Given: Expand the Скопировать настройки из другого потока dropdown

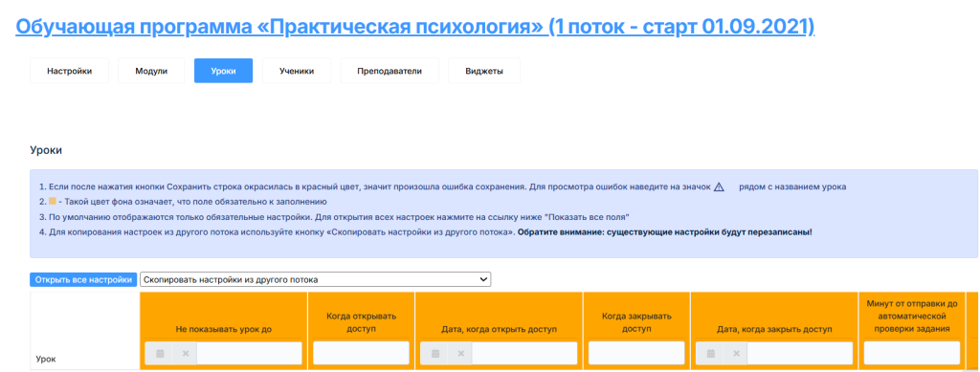Looking at the screenshot, I should click(x=316, y=279).
